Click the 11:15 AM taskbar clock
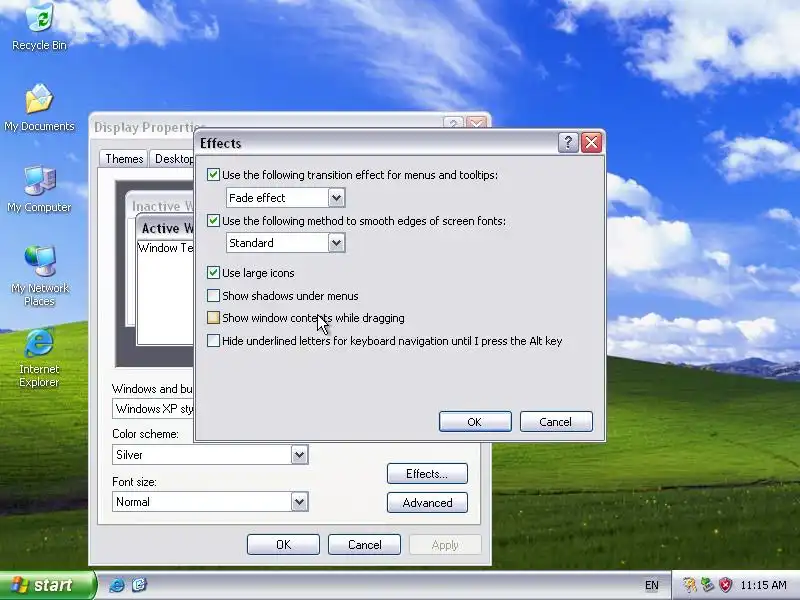 [763, 585]
